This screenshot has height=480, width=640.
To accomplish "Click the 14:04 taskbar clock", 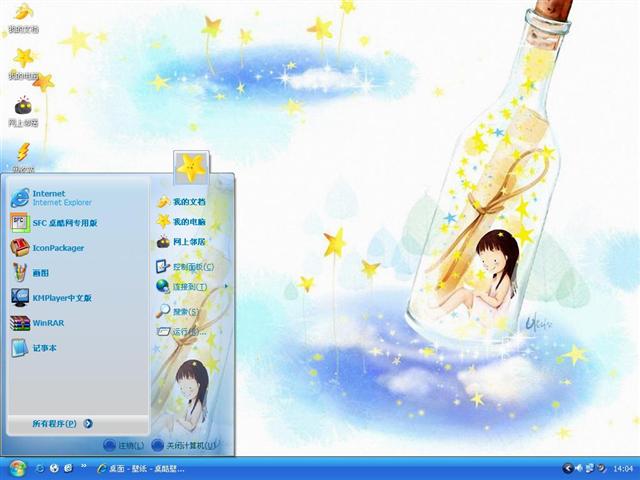I will point(623,469).
